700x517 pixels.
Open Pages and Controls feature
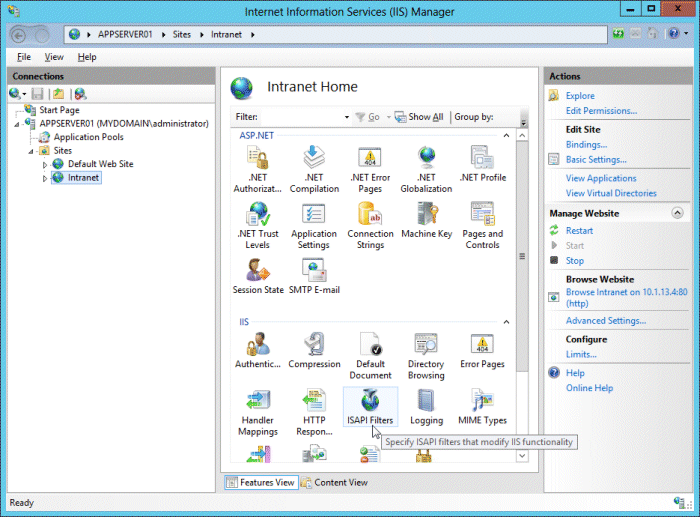click(483, 225)
